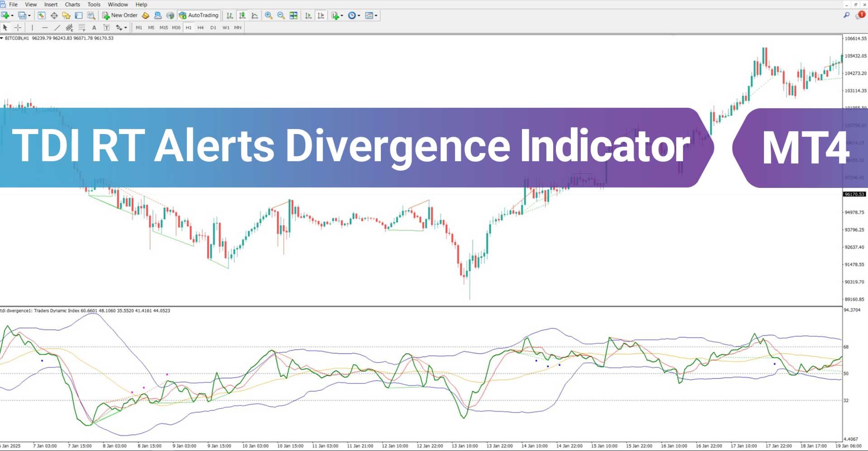Screen dimensions: 868x451
Task: Open the notifications chat bubble
Action: 860,15
